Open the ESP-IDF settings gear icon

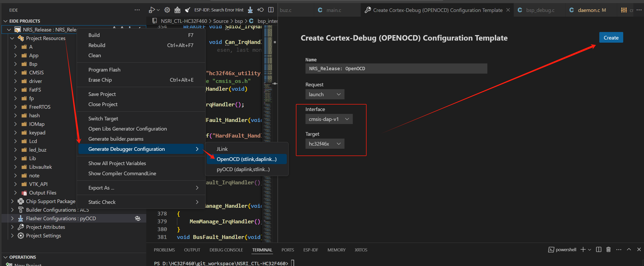coord(167,10)
